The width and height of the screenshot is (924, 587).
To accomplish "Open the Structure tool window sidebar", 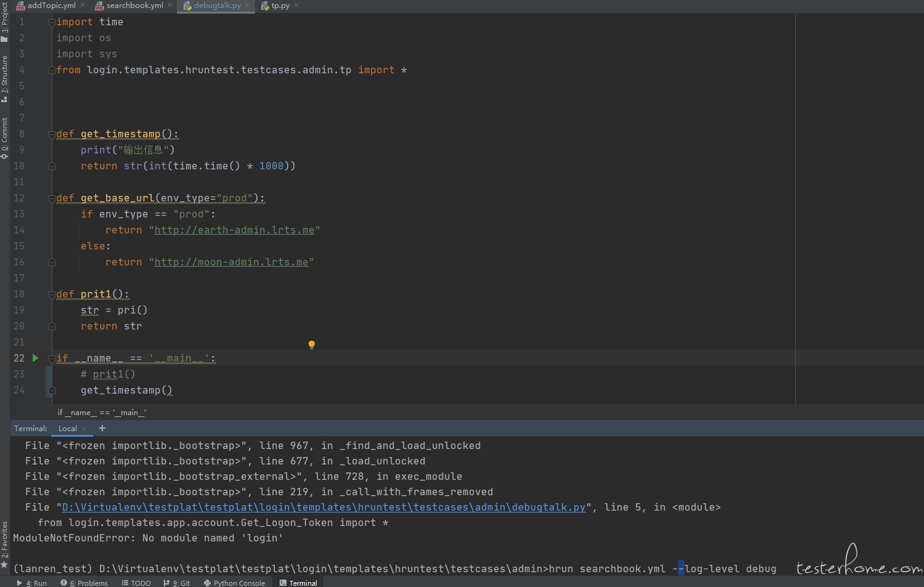I will [x=4, y=79].
